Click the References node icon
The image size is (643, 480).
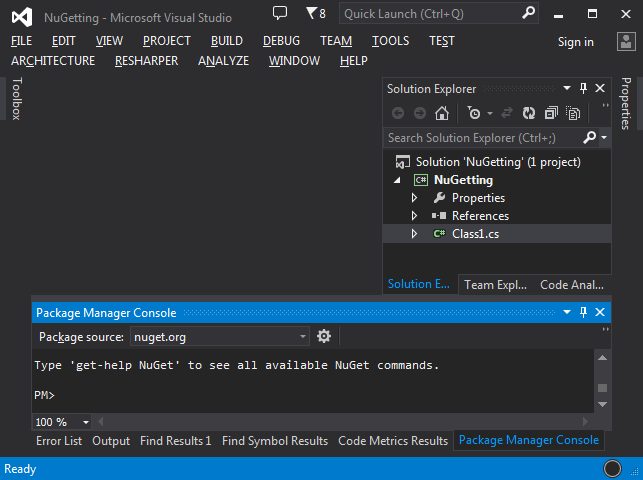pyautogui.click(x=439, y=215)
